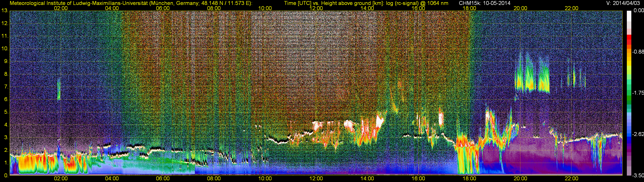Click the 1 km height axis label
The height and width of the screenshot is (182, 644).
(6, 163)
